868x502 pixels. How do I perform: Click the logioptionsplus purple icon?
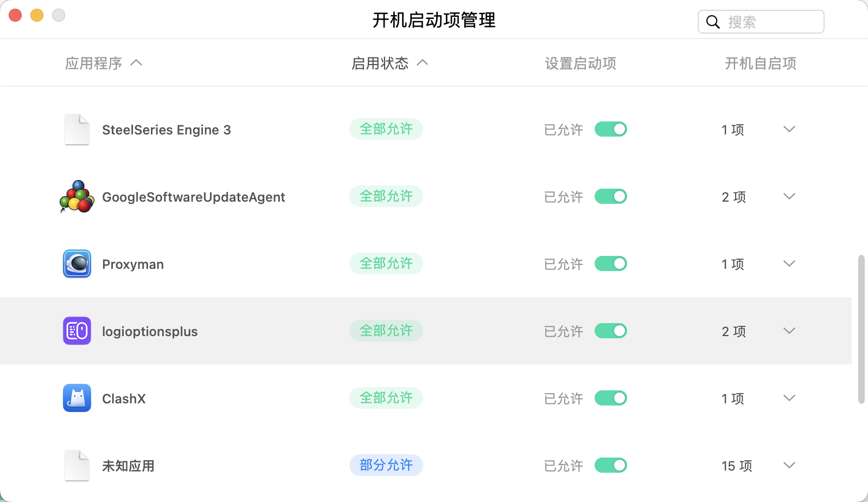[76, 331]
